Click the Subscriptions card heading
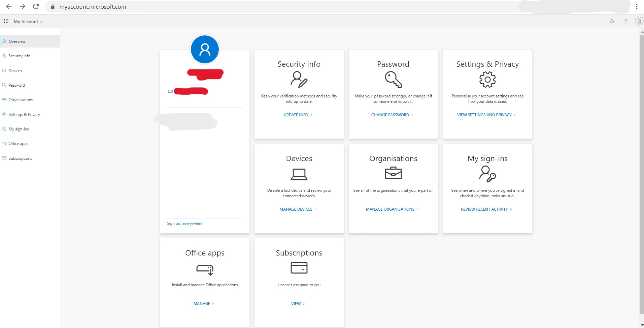This screenshot has height=328, width=644. pos(299,253)
